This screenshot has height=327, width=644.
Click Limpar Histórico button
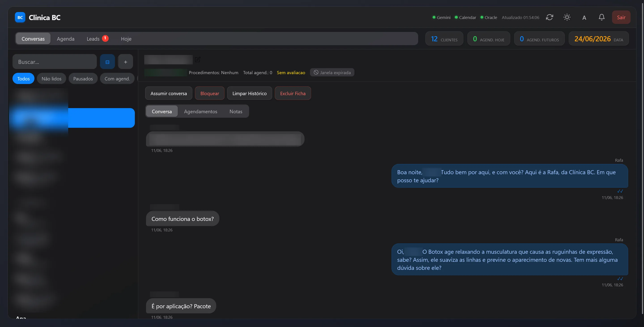tap(249, 93)
